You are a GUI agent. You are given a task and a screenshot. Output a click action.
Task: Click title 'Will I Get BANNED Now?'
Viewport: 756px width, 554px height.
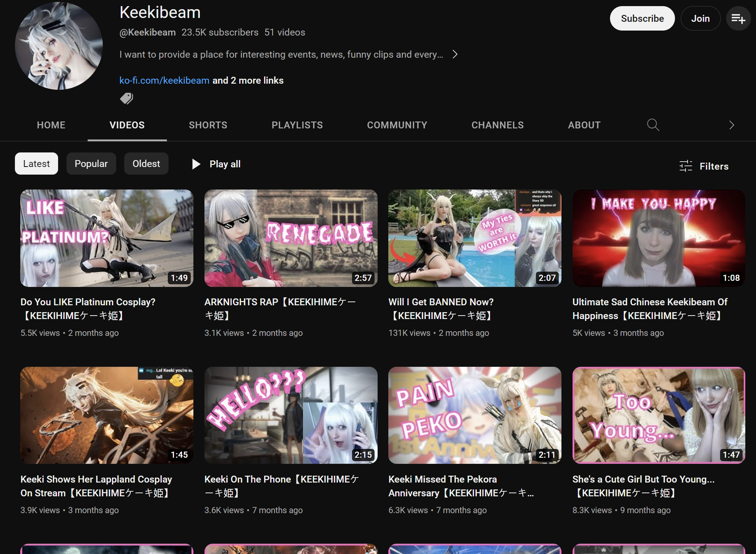(441, 309)
